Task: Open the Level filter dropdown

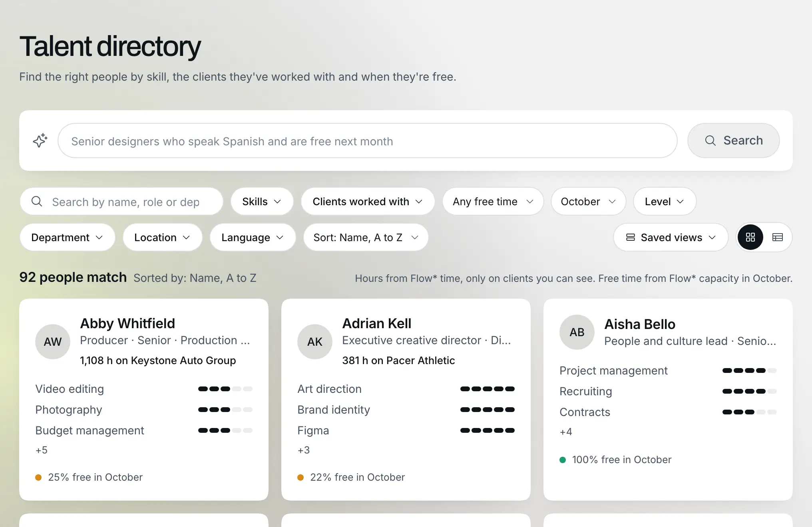Action: (665, 201)
